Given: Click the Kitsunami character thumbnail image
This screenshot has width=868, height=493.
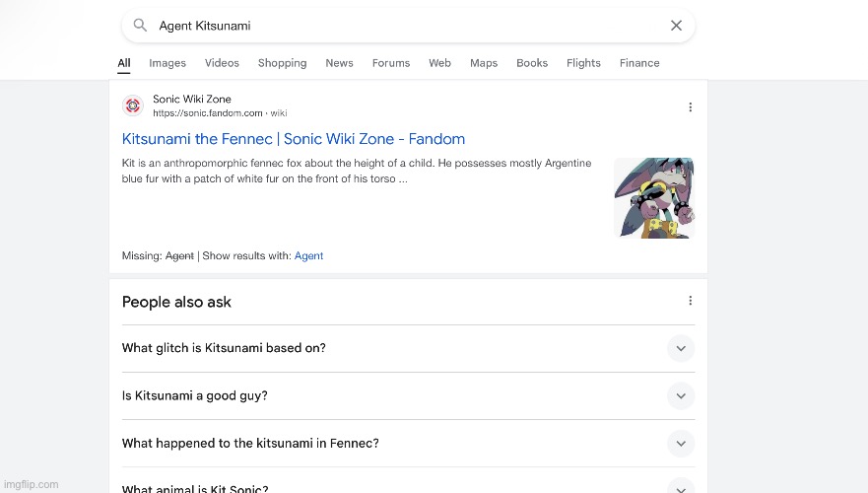Looking at the screenshot, I should tap(654, 198).
